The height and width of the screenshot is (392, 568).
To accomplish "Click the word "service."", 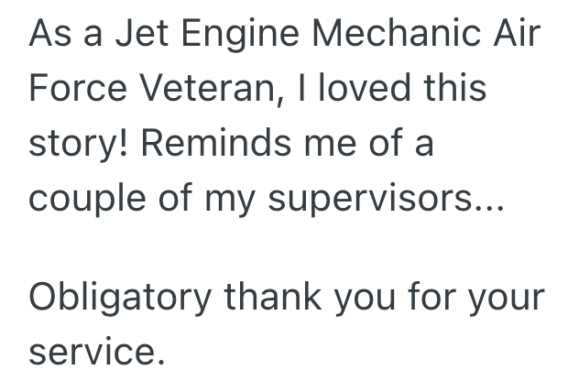I will click(97, 351).
